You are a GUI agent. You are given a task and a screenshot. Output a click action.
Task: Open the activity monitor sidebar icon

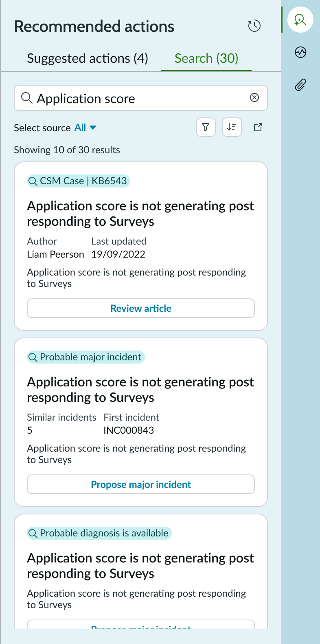[300, 52]
